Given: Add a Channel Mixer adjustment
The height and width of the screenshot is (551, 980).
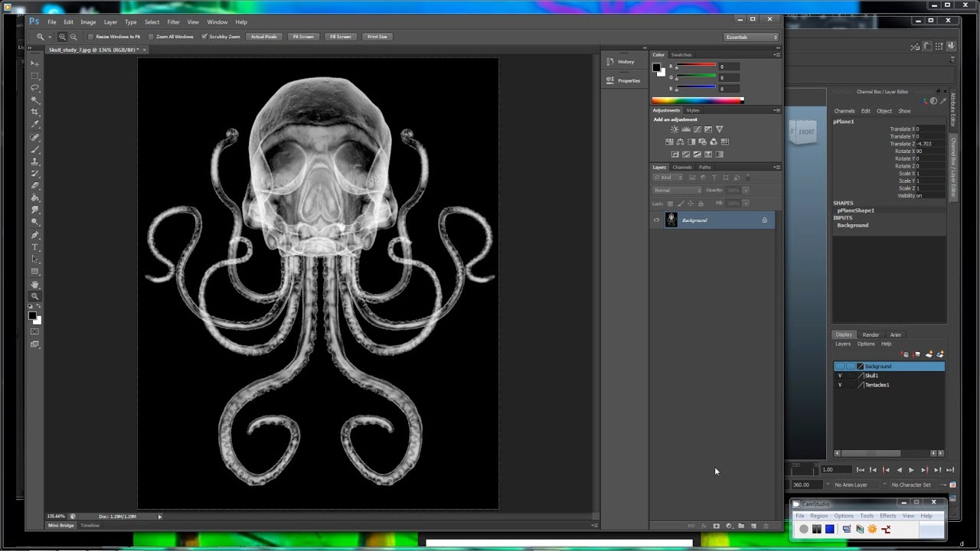Looking at the screenshot, I should click(x=714, y=142).
